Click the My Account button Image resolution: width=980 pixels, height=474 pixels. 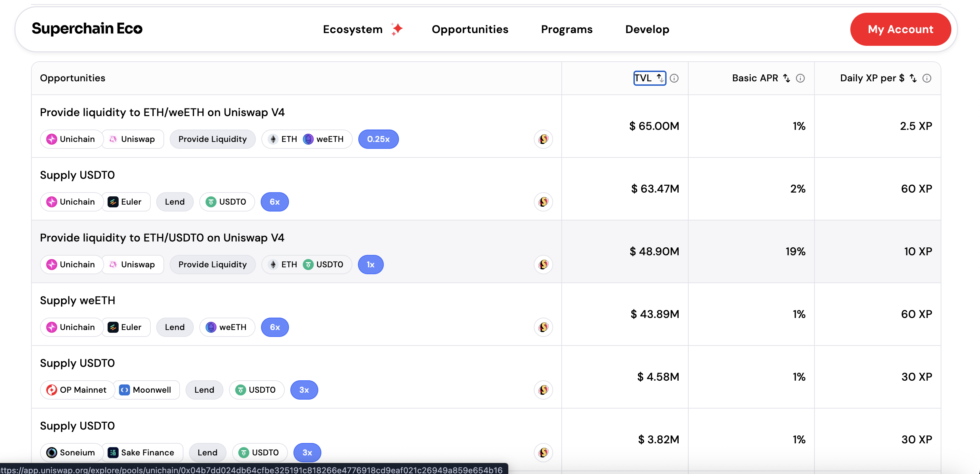(900, 29)
